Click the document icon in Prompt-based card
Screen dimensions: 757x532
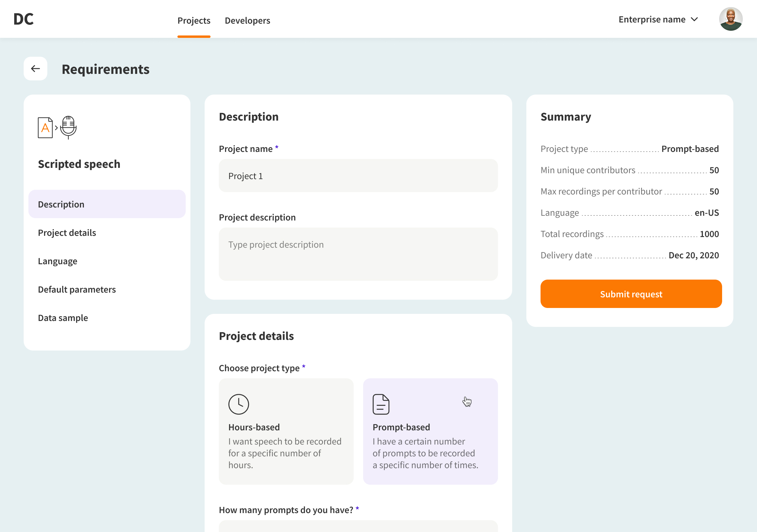coord(381,404)
